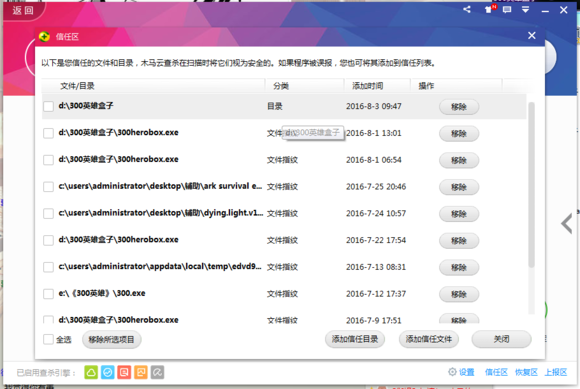Check the box for appdata temp edvd9 row
580x389 pixels.
click(48, 267)
